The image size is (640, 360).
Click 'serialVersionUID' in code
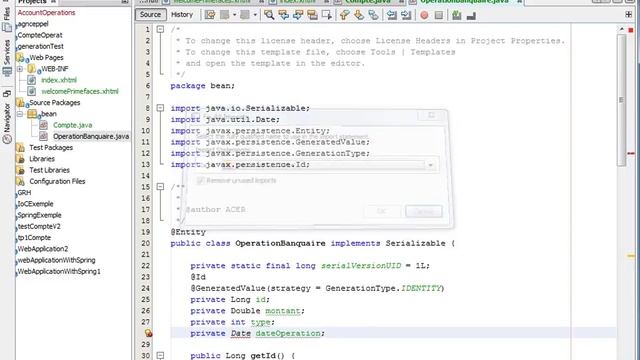click(x=361, y=266)
